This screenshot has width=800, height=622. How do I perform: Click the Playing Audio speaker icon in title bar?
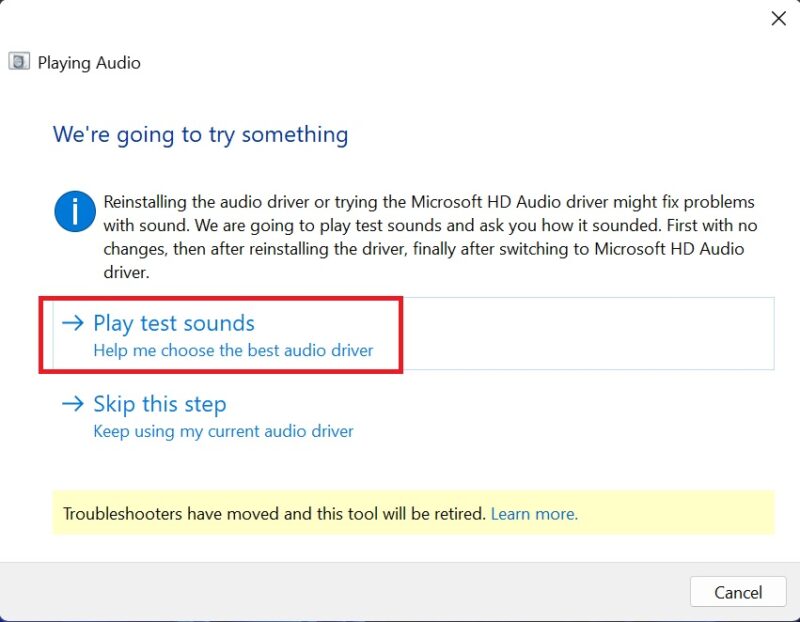[x=20, y=62]
